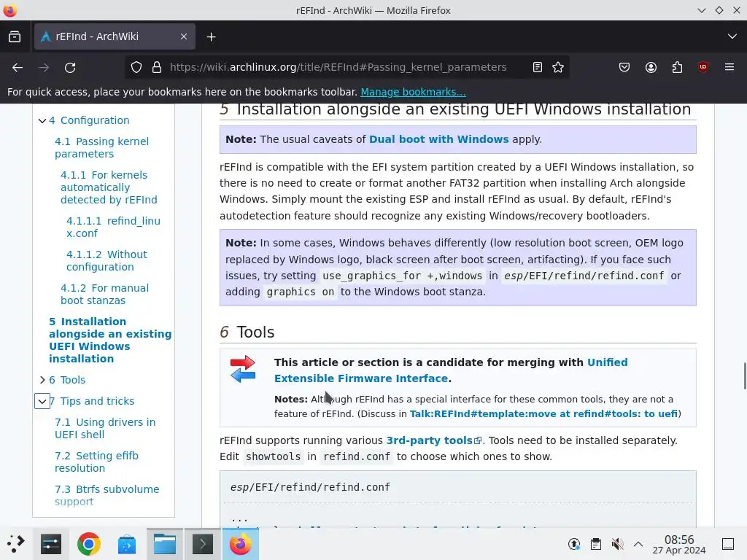Switch to the Firefox taskbar entry
The height and width of the screenshot is (560, 747).
pyautogui.click(x=241, y=544)
